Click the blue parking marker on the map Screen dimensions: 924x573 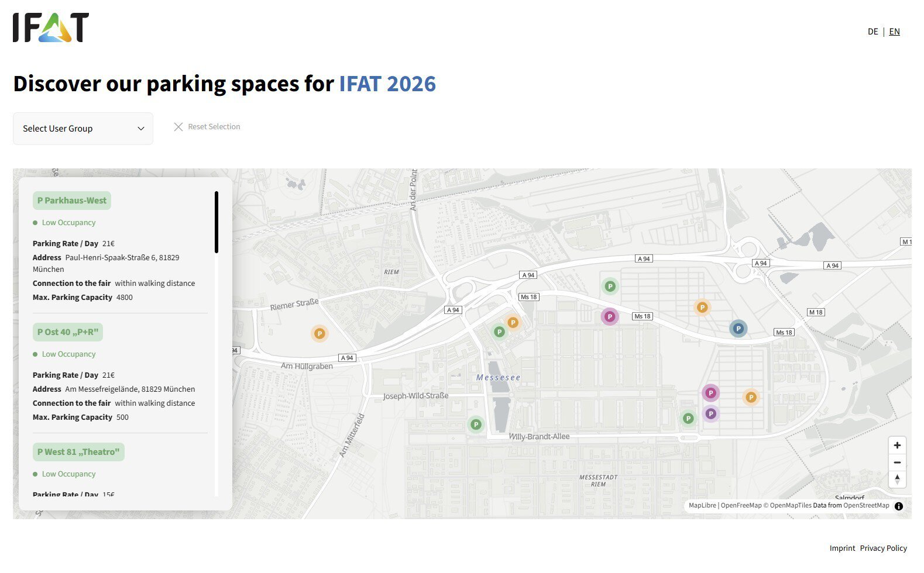tap(738, 329)
